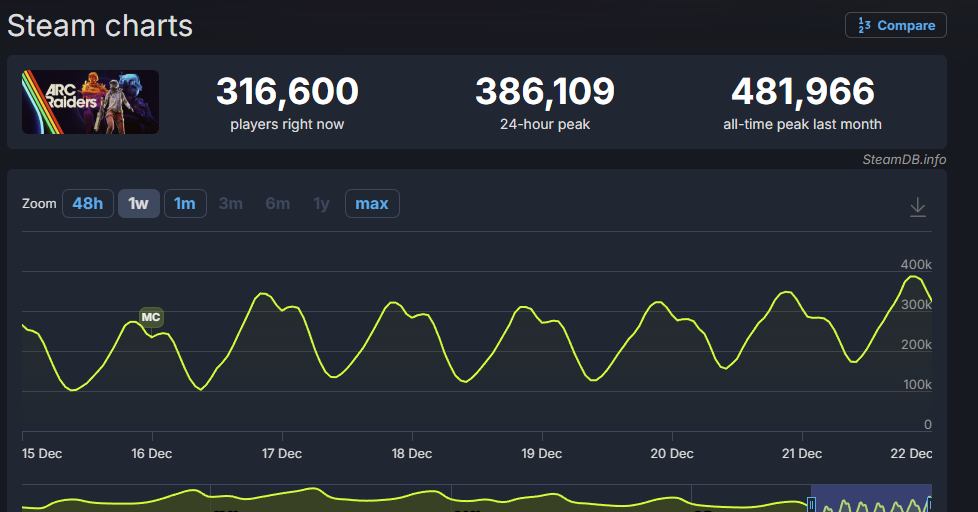
Task: Click the SteamDB.info credit link
Action: tap(904, 160)
